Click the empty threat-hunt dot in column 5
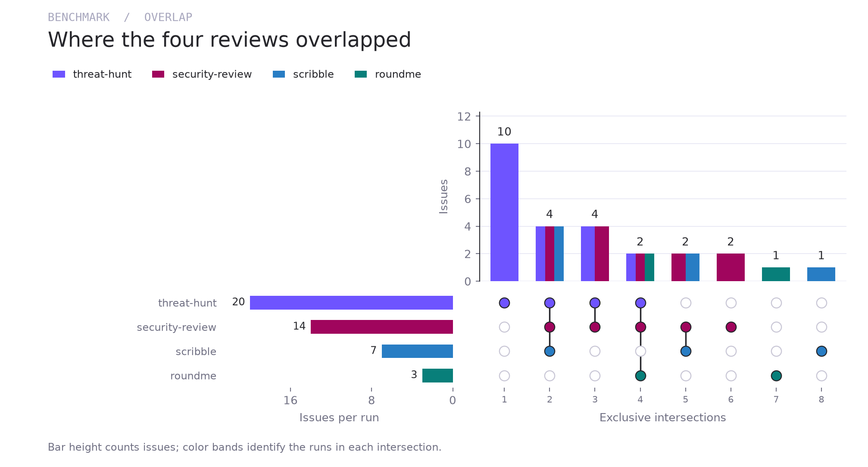This screenshot has height=467, width=868. tap(686, 303)
